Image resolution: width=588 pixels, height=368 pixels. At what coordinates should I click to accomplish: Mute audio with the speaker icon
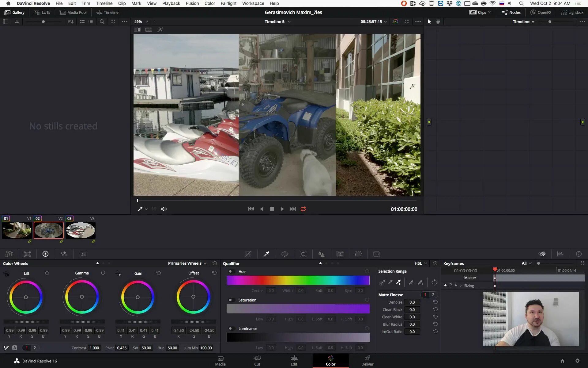tap(164, 209)
